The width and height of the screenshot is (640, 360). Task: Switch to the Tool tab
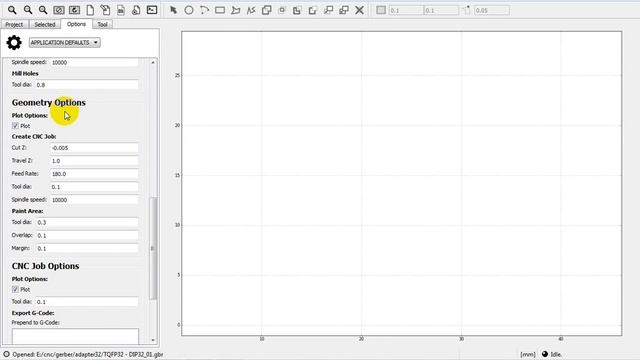[x=102, y=24]
